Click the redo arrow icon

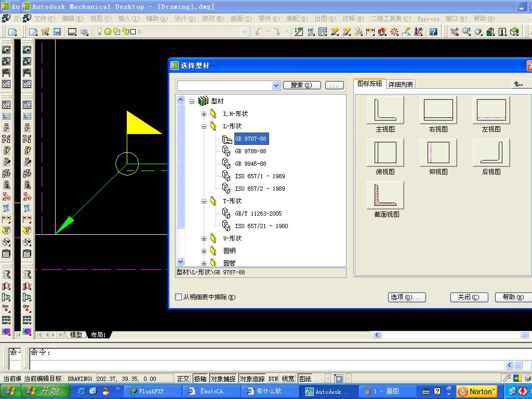[277, 32]
